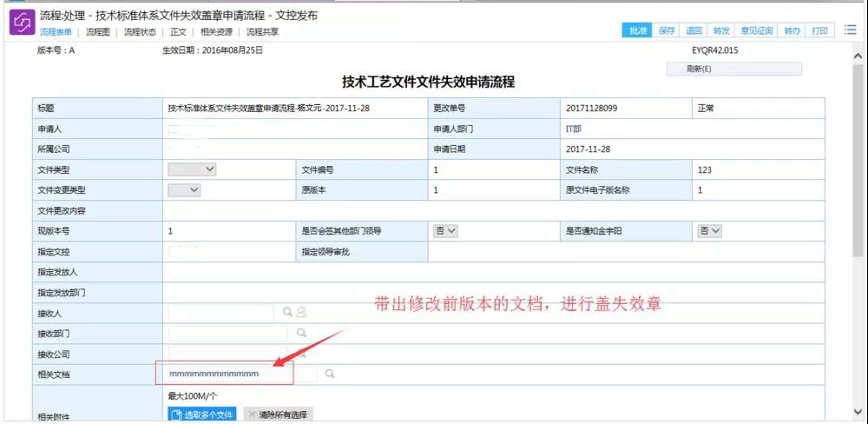868x424 pixels.
Task: Click the 指定领导审批 label
Action: (x=326, y=252)
